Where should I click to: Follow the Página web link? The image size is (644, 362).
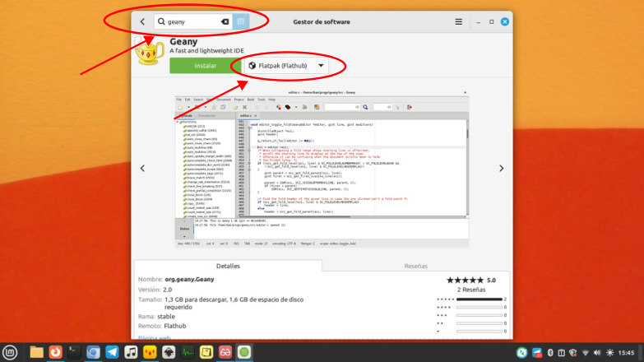coord(155,338)
